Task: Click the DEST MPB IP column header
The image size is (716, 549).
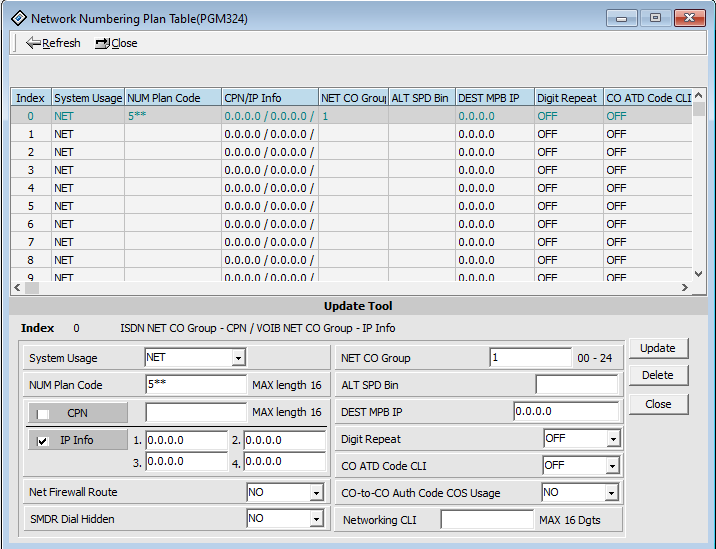Action: (494, 98)
